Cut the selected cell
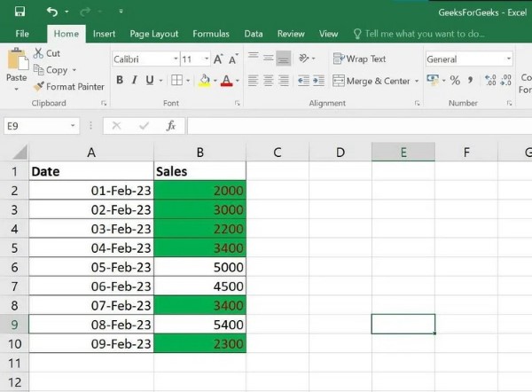Viewport: 532px width, 392px height. coord(47,53)
